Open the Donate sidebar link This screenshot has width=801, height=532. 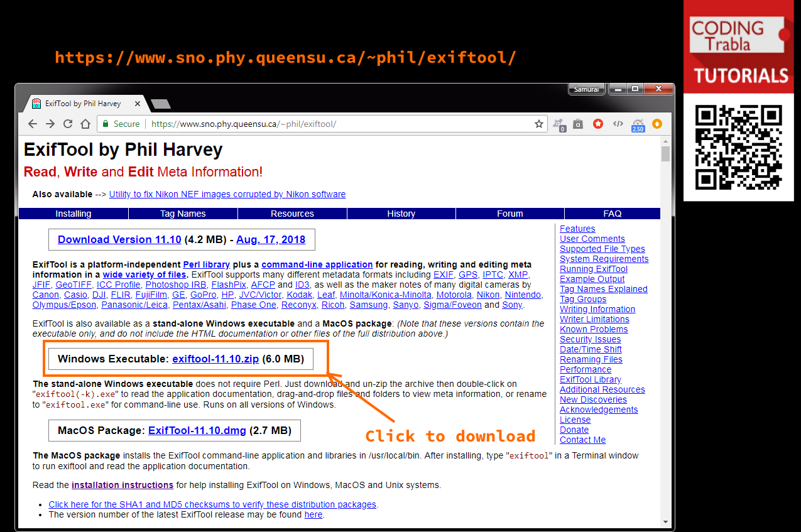pos(574,430)
